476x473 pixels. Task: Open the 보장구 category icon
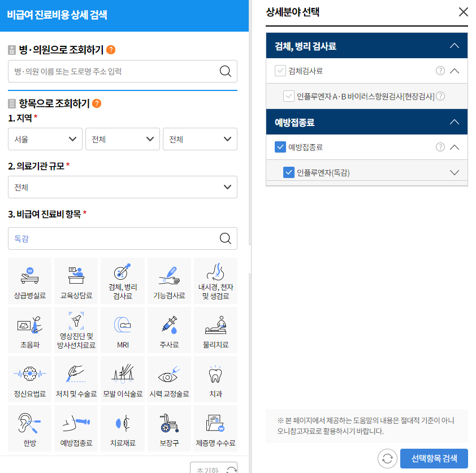[x=168, y=428]
